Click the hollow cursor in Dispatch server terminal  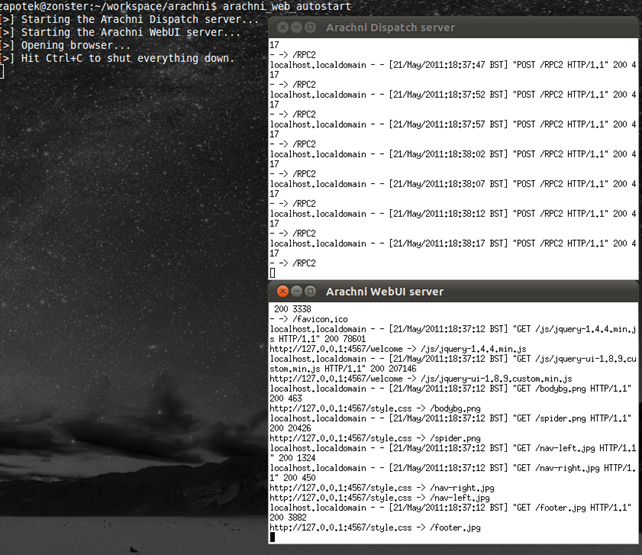click(x=273, y=272)
